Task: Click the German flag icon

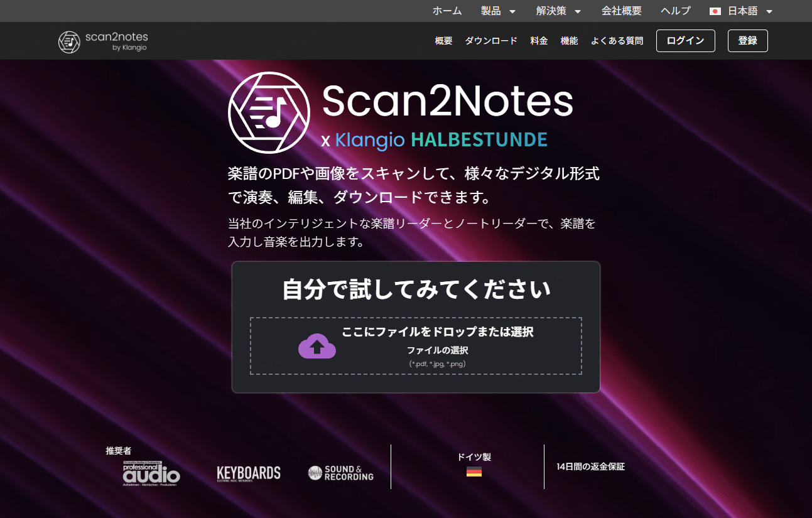Action: (474, 472)
